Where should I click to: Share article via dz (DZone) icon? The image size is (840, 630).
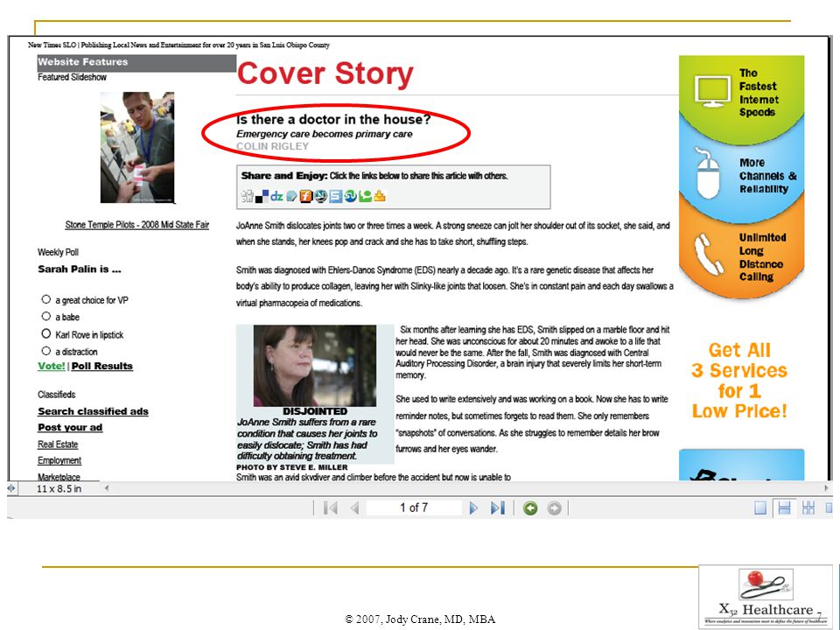coord(277,197)
